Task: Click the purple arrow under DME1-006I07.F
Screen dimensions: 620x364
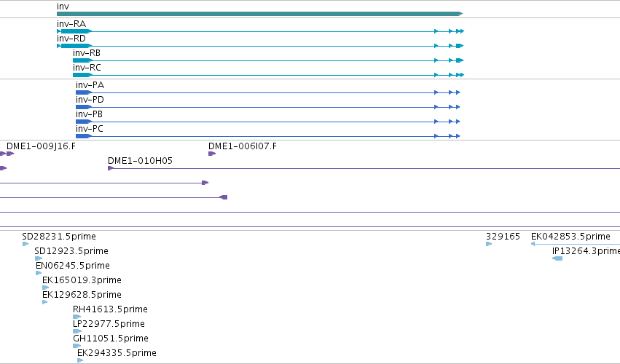Action: tap(212, 154)
